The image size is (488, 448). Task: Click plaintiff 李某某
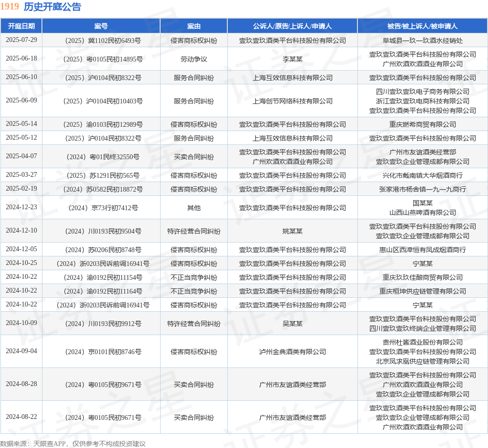coord(292,59)
